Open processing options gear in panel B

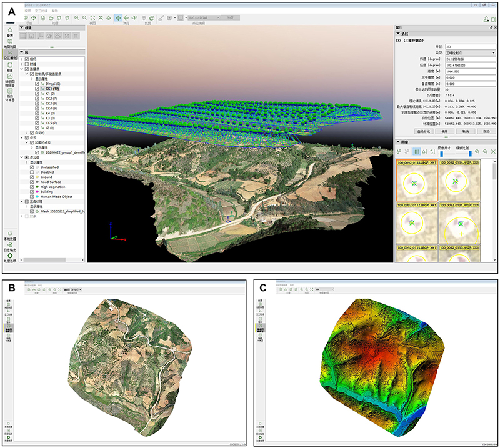click(9, 437)
